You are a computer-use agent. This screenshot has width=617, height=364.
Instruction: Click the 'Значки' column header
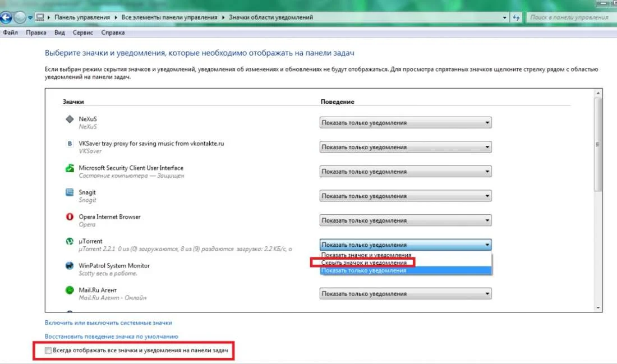tap(73, 102)
